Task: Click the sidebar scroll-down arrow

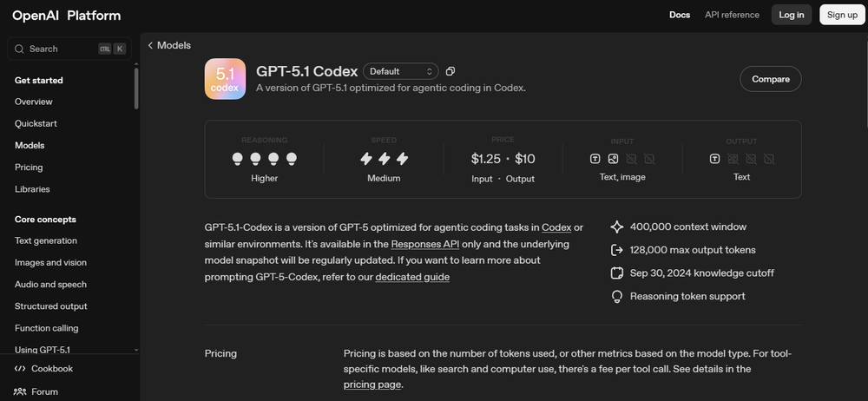Action: coord(136,350)
